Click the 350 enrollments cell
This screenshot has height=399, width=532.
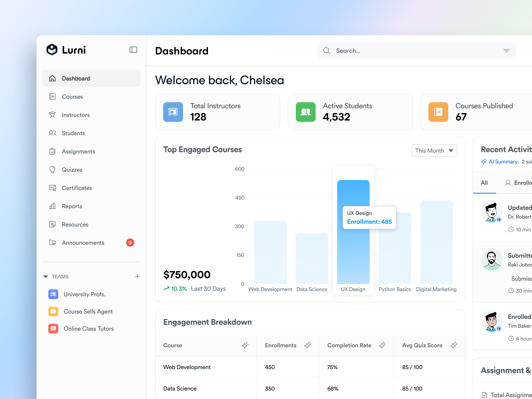click(270, 388)
